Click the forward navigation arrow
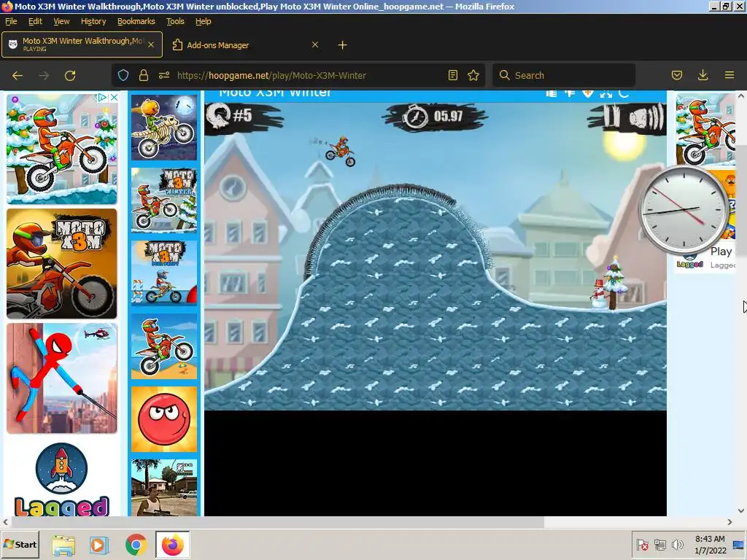Viewport: 747px width, 560px height. (44, 75)
